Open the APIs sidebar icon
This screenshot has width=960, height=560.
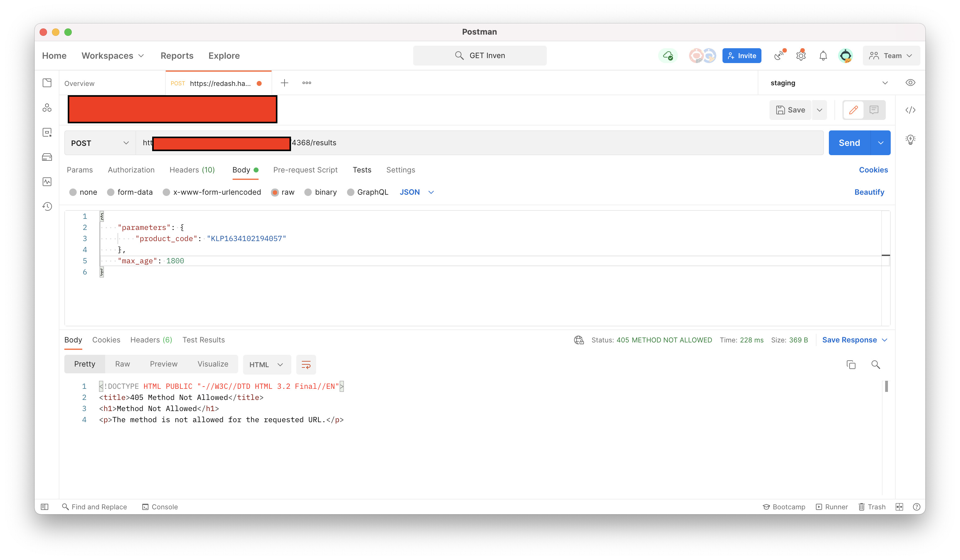47,108
